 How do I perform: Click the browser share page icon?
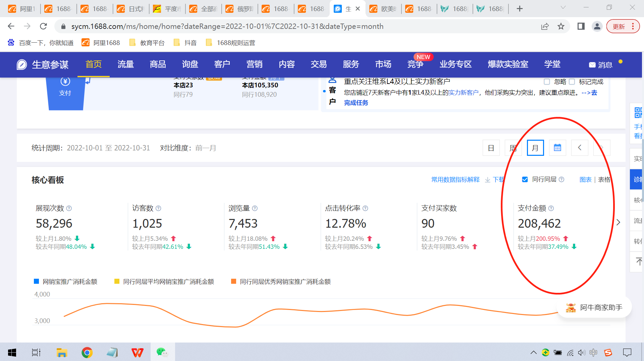tap(545, 26)
